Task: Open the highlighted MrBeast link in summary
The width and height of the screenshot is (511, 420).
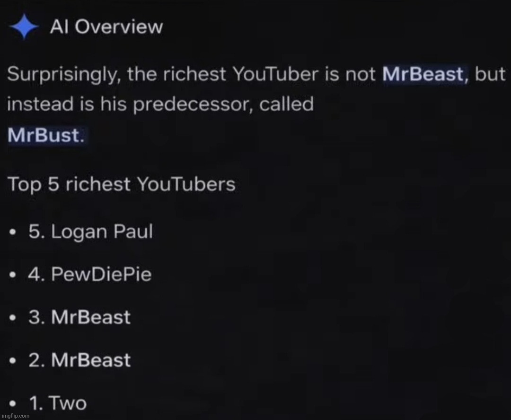Action: pos(423,74)
